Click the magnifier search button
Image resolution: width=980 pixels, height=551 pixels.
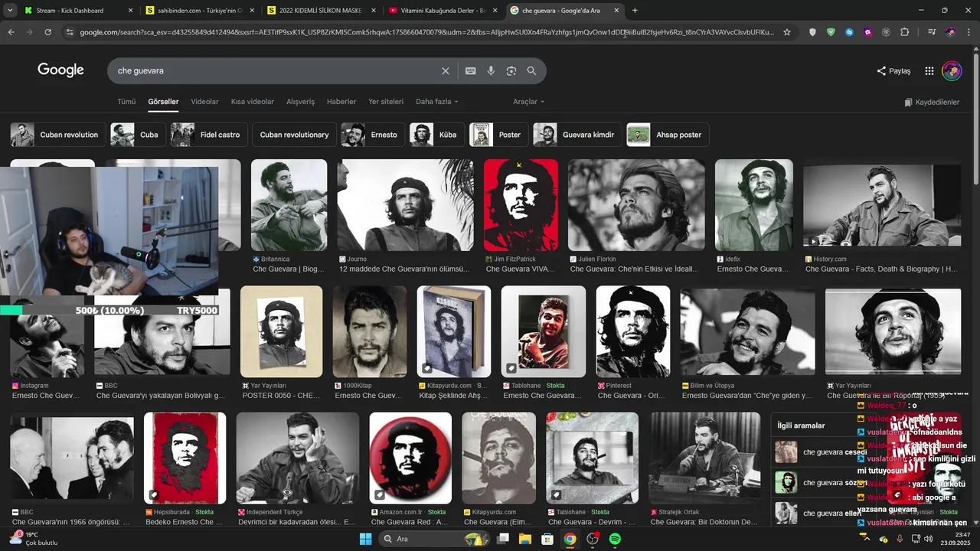coord(531,70)
